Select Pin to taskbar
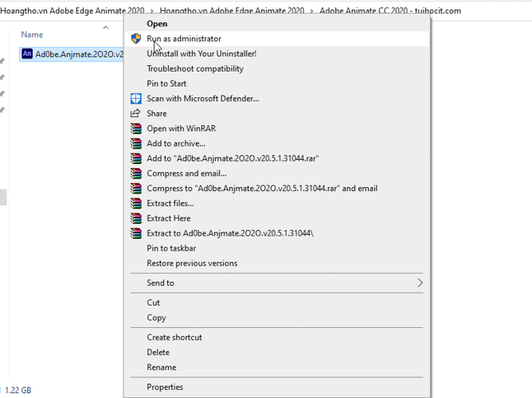The width and height of the screenshot is (532, 398). [277, 248]
